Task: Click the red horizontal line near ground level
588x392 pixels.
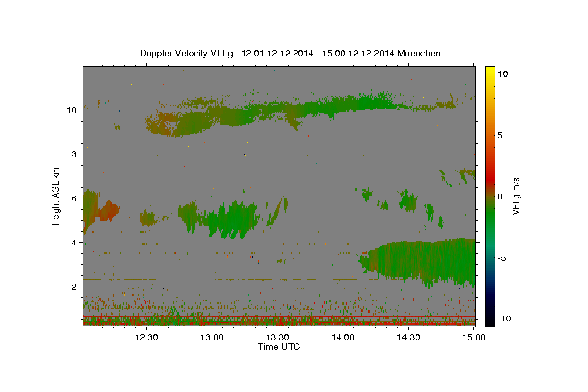Action: 279,317
